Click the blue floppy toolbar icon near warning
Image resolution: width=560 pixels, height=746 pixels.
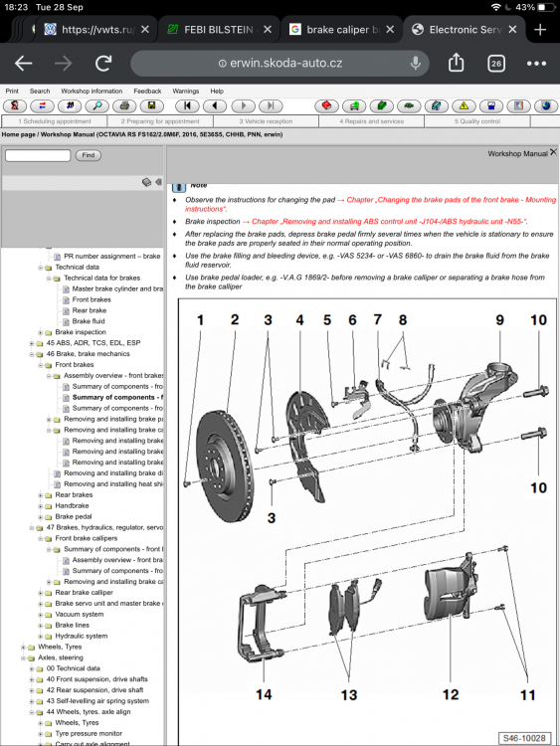tap(491, 105)
